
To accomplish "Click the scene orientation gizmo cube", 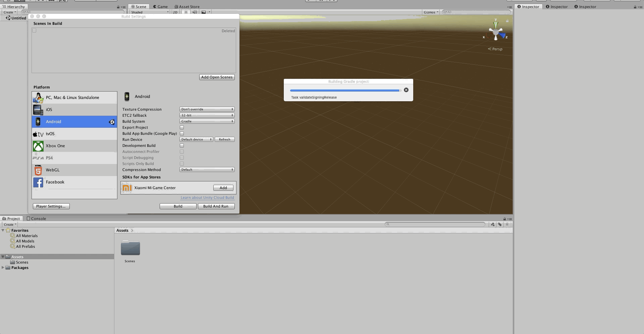I will click(x=496, y=33).
